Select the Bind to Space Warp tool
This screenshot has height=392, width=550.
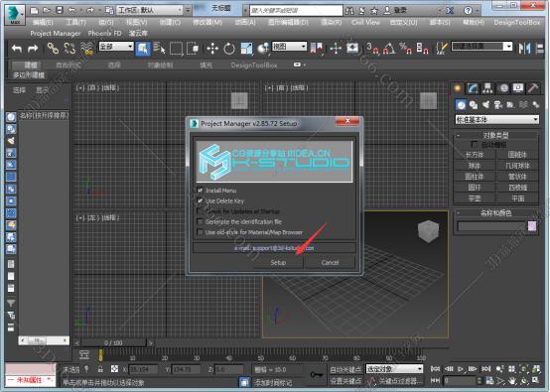coord(86,48)
